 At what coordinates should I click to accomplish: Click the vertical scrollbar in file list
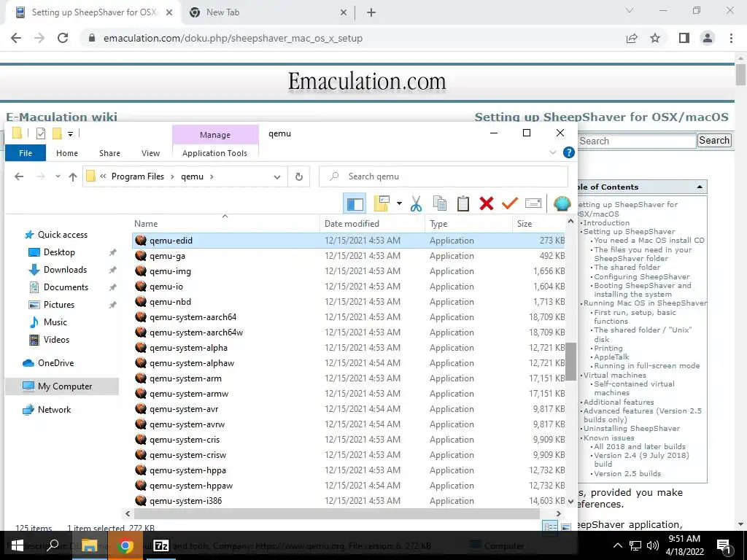click(570, 362)
